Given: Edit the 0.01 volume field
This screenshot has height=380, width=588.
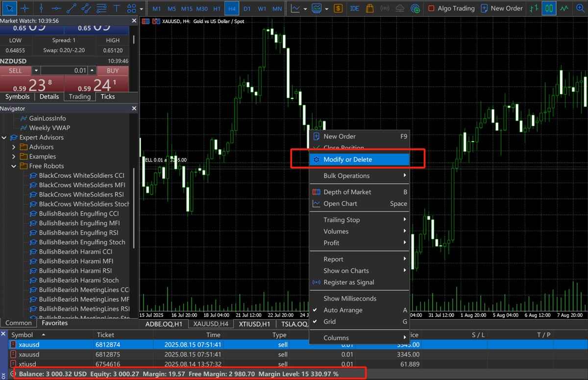Looking at the screenshot, I should (64, 71).
